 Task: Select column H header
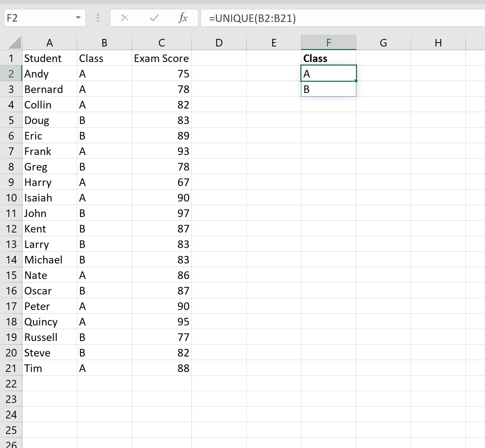pyautogui.click(x=438, y=43)
